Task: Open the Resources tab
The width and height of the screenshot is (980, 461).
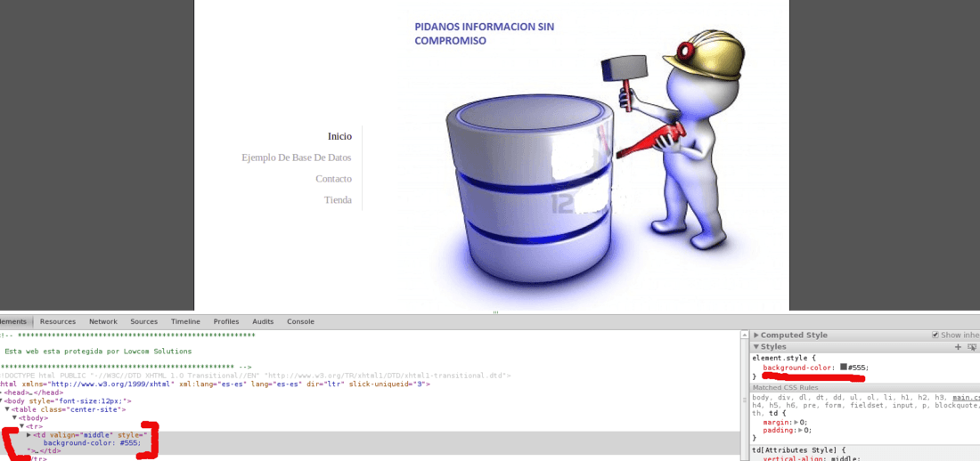Action: coord(58,321)
